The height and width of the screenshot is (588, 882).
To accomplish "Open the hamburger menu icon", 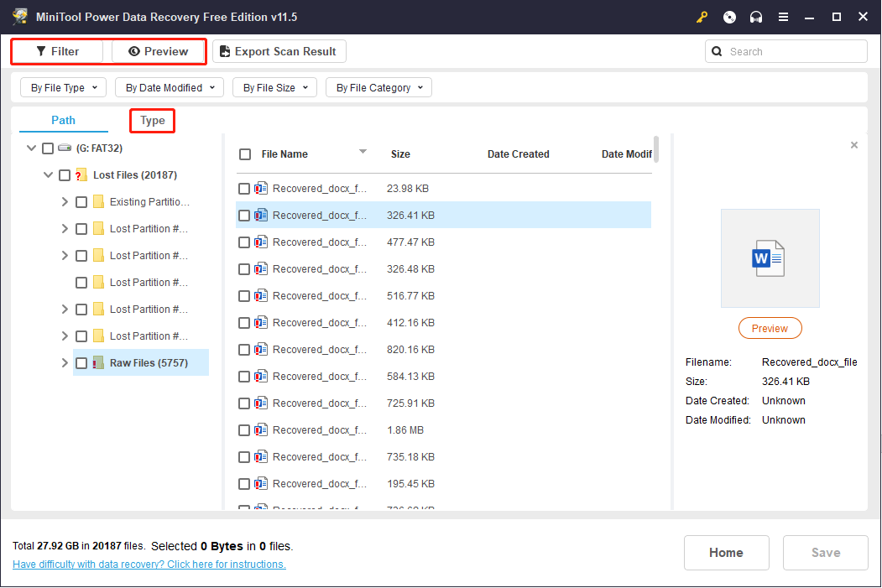I will click(783, 17).
